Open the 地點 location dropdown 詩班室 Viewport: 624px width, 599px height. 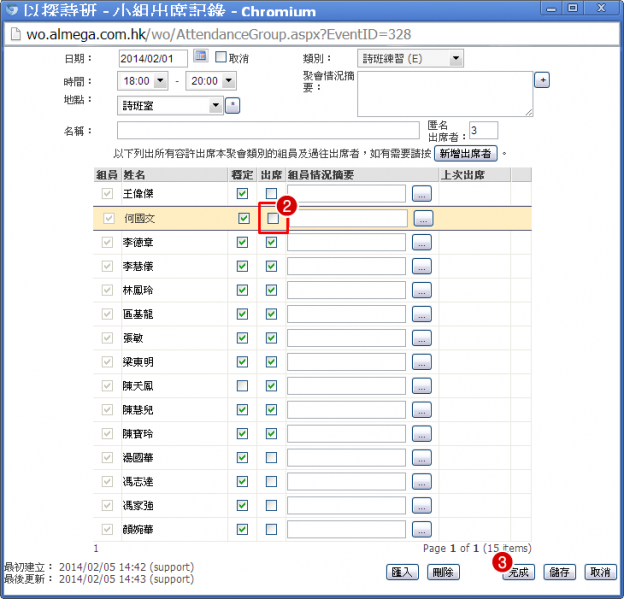tap(170, 106)
